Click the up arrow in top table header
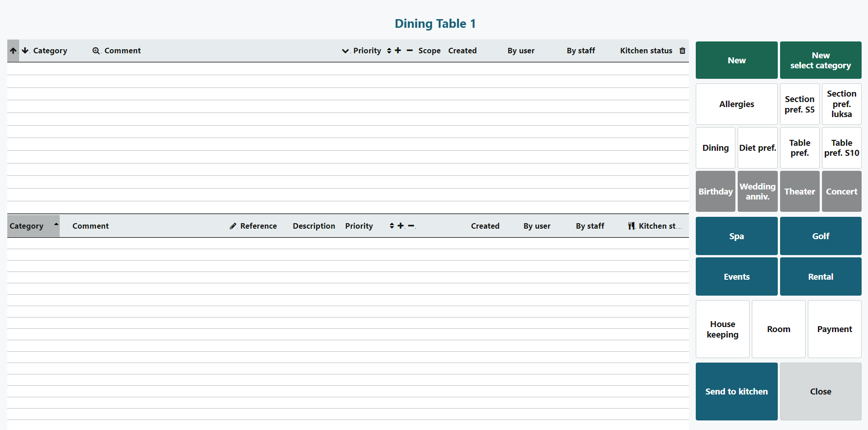This screenshot has width=868, height=430. click(13, 51)
